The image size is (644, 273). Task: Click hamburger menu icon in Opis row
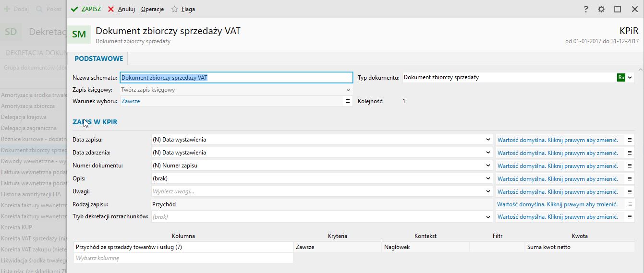(x=630, y=178)
